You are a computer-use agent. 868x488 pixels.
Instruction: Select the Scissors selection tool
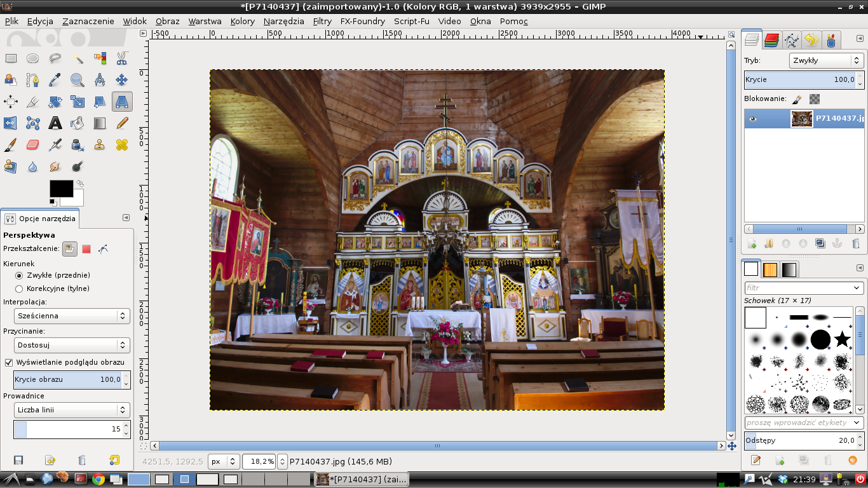pyautogui.click(x=121, y=59)
